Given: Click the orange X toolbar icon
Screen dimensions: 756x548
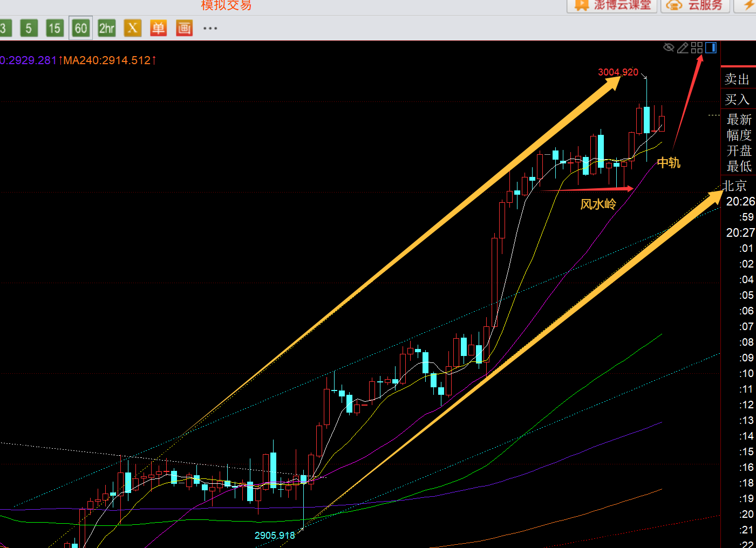Looking at the screenshot, I should (x=132, y=28).
